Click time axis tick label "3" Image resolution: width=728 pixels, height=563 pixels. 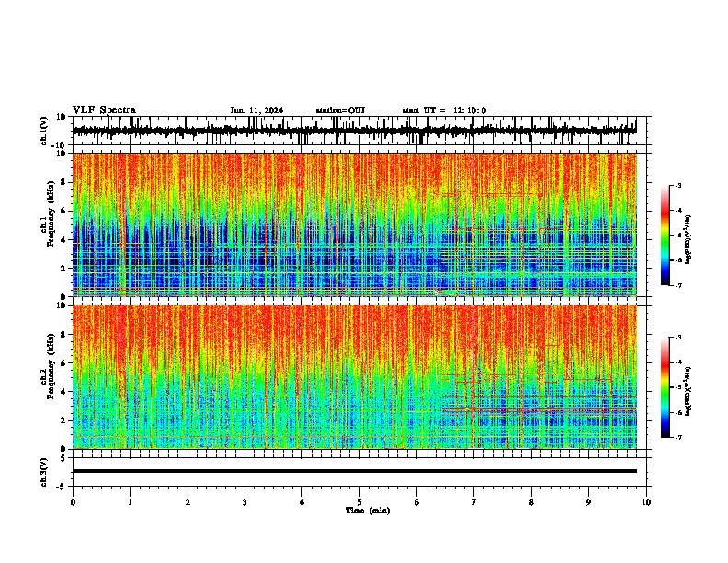[245, 502]
